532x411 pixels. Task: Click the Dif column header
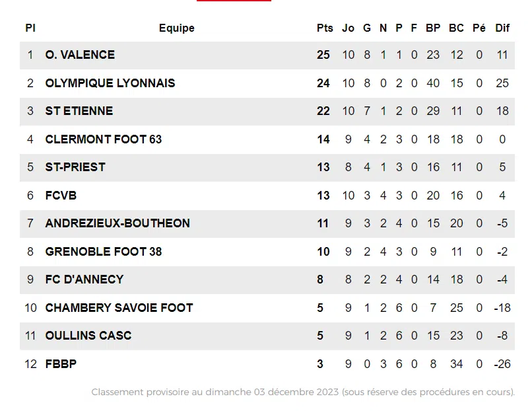[x=503, y=28]
